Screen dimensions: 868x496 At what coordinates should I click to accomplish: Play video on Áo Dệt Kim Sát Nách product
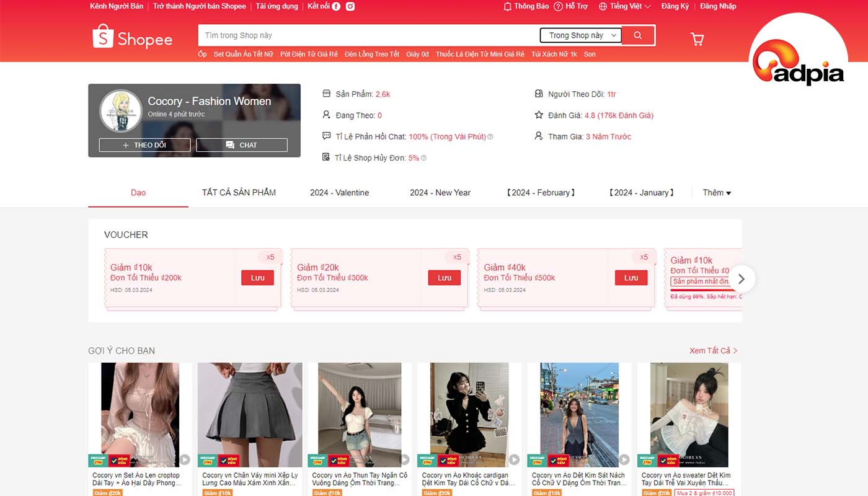click(624, 460)
